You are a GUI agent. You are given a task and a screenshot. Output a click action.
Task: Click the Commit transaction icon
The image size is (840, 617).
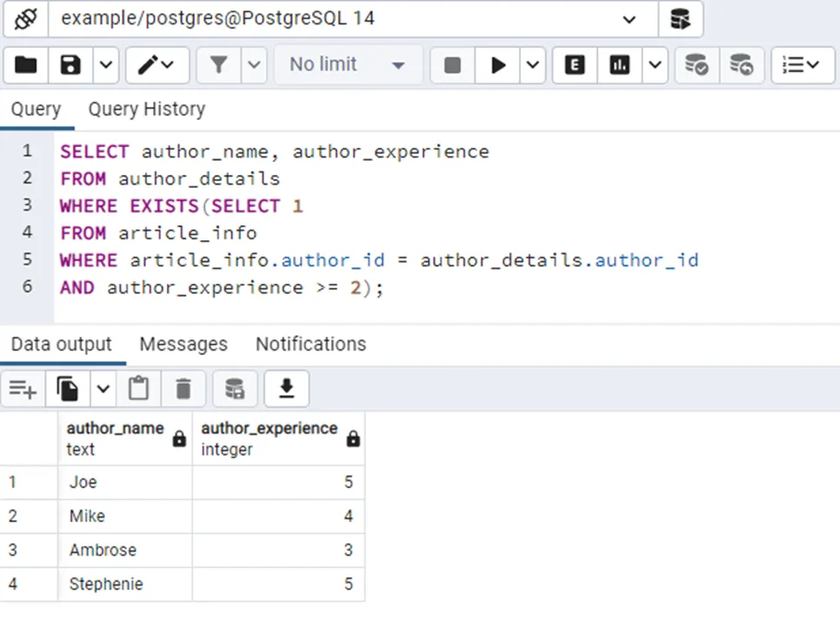point(697,65)
